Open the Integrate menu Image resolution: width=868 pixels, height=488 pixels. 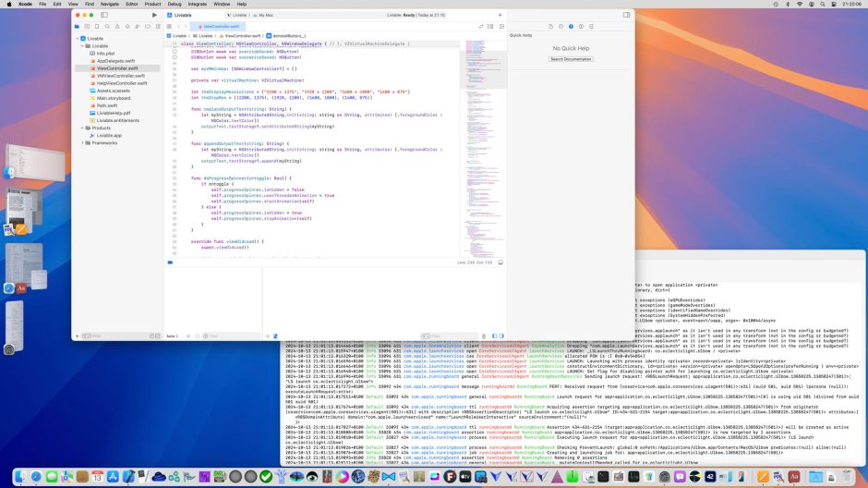click(197, 4)
